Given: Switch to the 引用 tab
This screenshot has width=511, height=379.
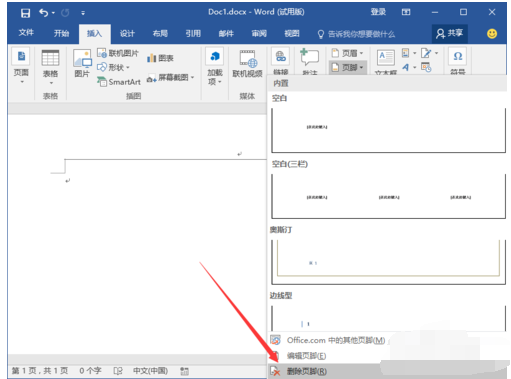Looking at the screenshot, I should 193,34.
